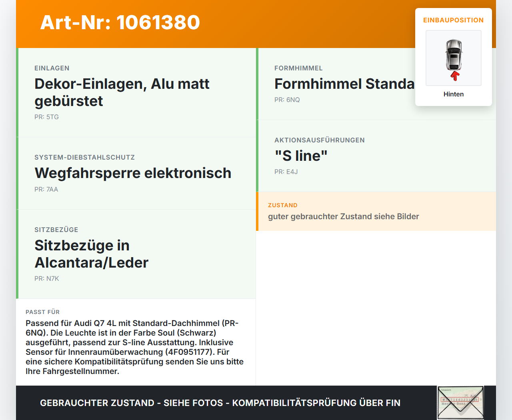Click the 'Hinten' label under the car
This screenshot has height=420, width=512.
(x=454, y=94)
